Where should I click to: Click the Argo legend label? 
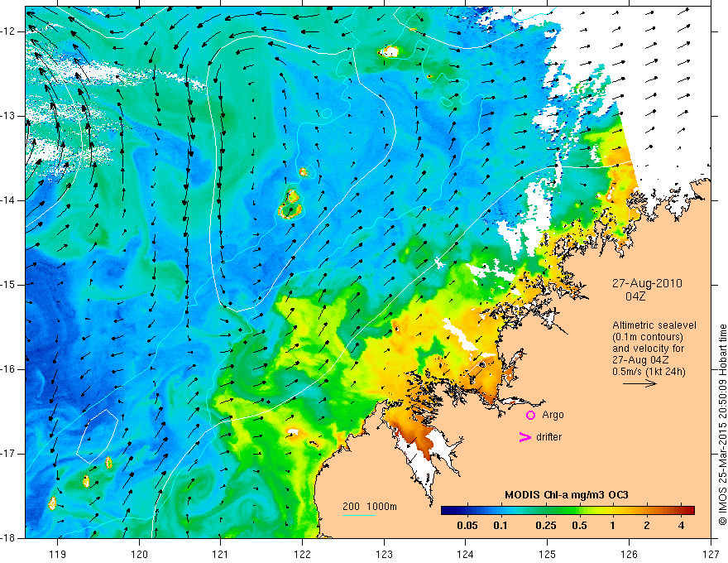(x=553, y=415)
